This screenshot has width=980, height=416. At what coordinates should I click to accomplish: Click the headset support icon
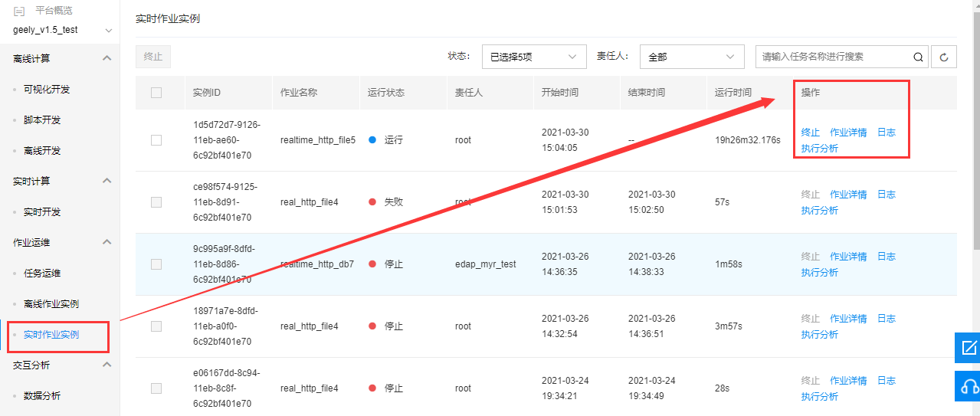tap(968, 385)
